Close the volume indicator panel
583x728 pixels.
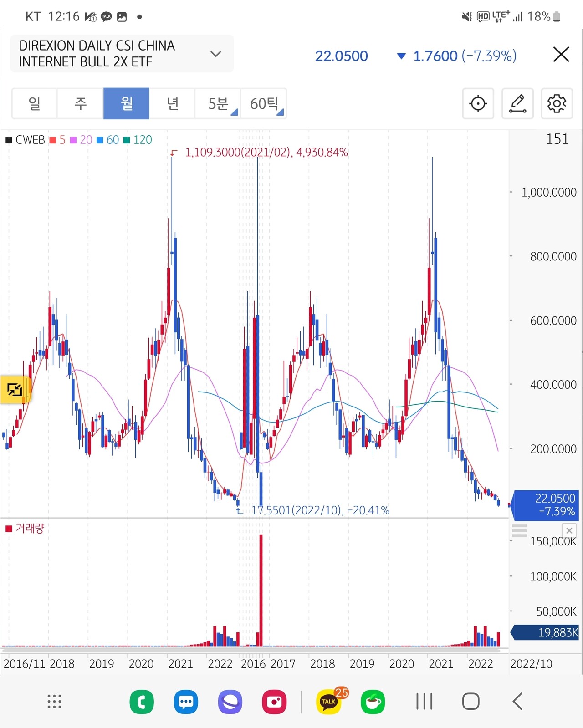tap(569, 530)
